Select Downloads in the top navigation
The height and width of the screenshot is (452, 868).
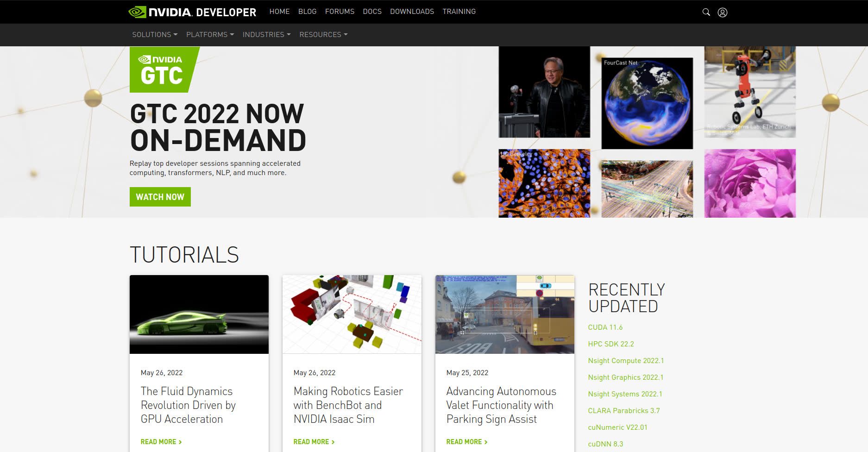point(412,12)
